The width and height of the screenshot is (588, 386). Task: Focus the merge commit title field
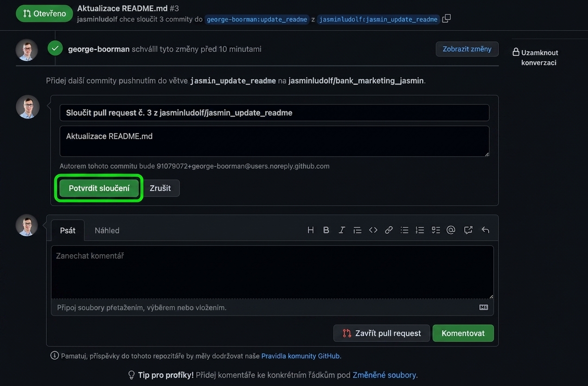[275, 113]
